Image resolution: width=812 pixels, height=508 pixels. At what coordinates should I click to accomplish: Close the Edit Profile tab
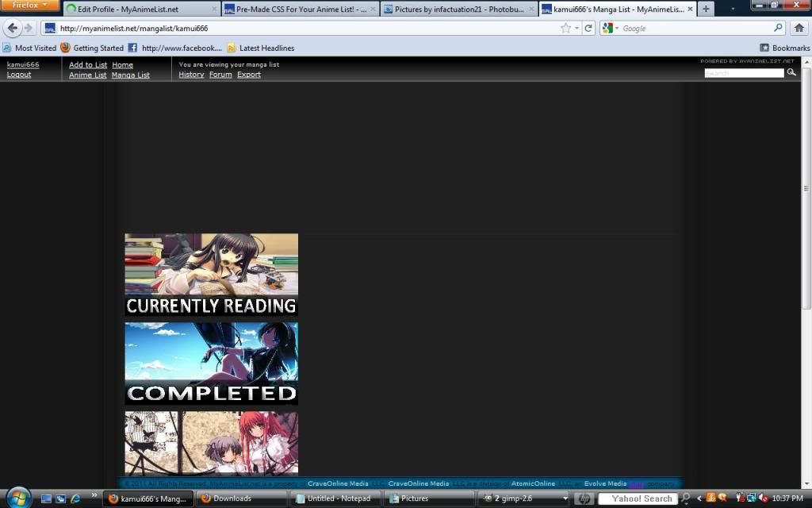tap(214, 10)
